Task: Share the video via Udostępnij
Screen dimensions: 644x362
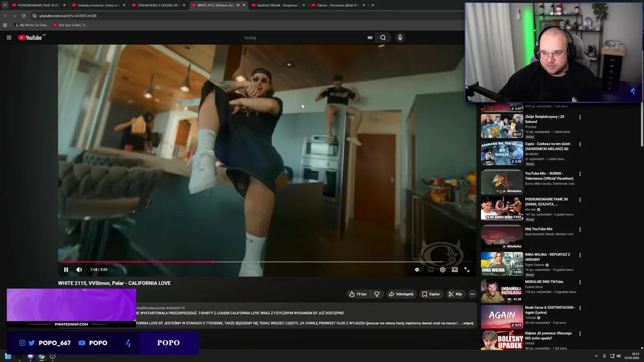Action: (x=401, y=294)
